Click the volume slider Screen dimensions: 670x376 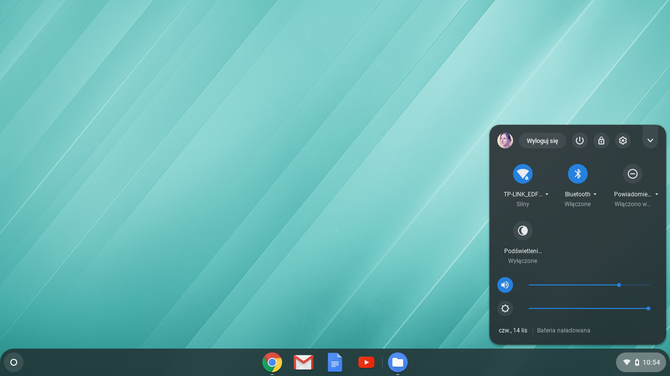pos(589,285)
